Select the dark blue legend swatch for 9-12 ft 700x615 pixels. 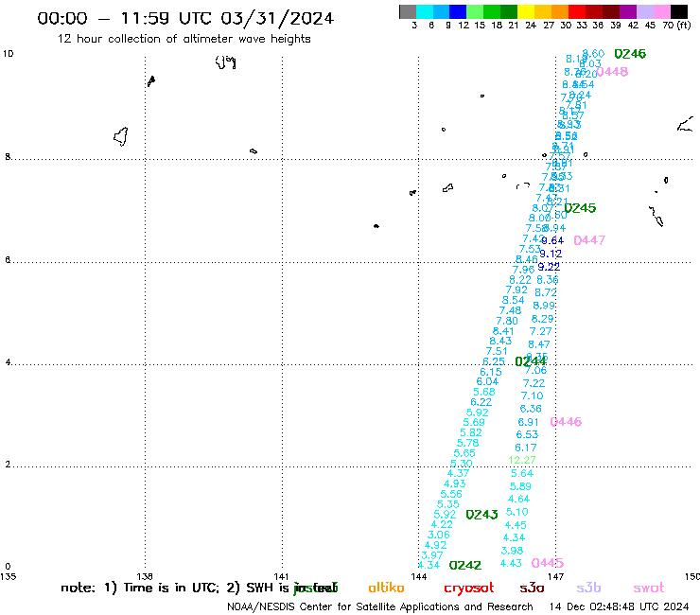(458, 11)
